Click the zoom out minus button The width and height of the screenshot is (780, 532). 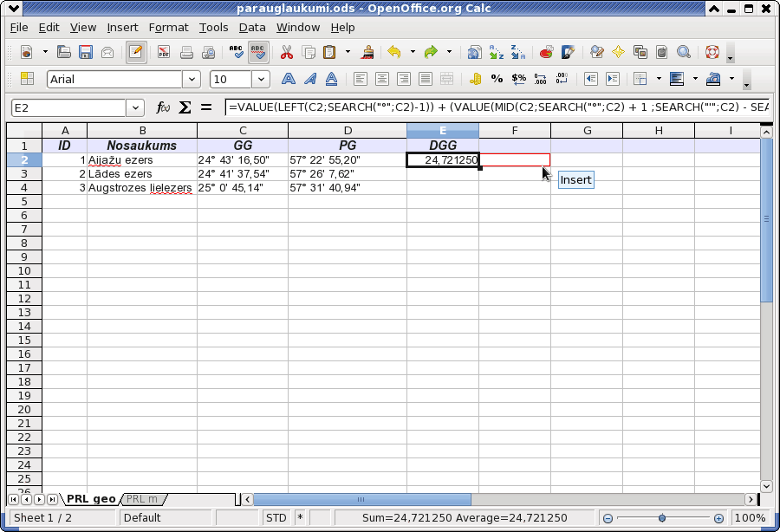[x=608, y=519]
